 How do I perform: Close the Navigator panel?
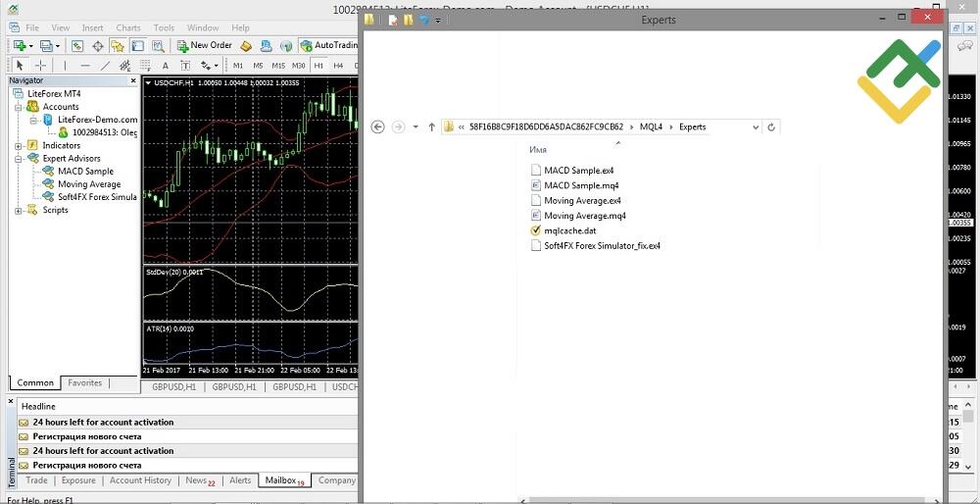click(x=133, y=80)
